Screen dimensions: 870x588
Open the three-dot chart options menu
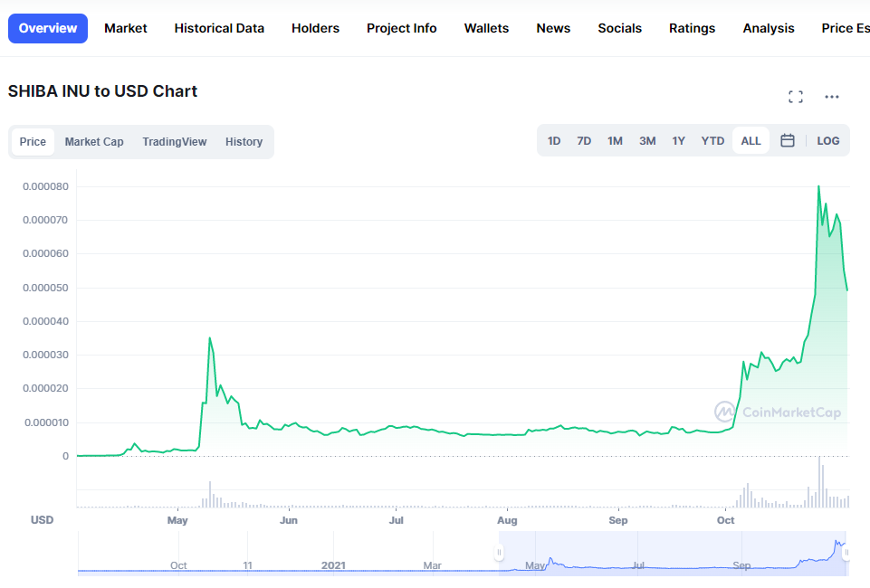coord(832,97)
